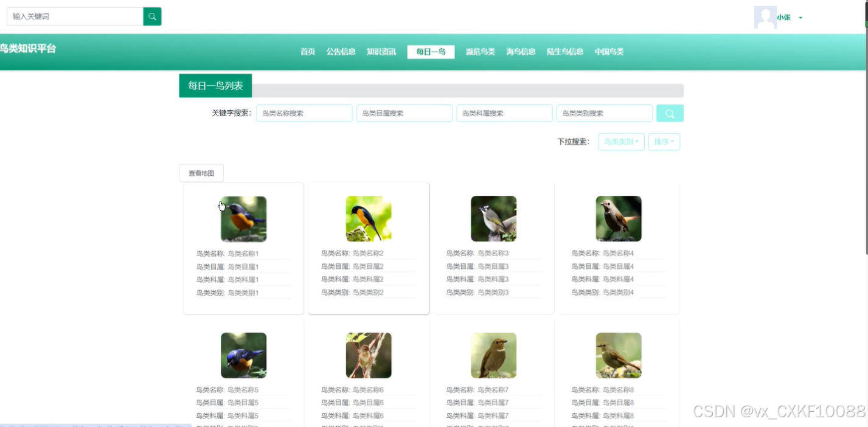
Task: Open the 濒危鸟类 menu item
Action: (x=481, y=52)
